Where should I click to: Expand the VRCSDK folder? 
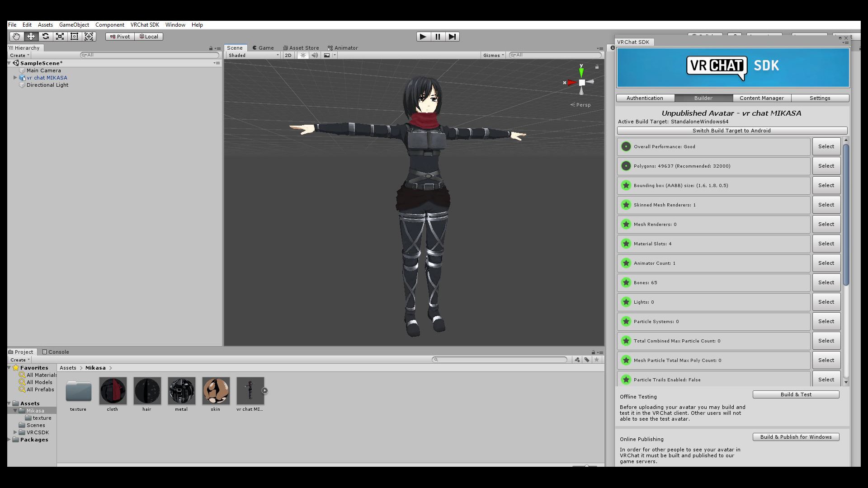click(x=15, y=432)
